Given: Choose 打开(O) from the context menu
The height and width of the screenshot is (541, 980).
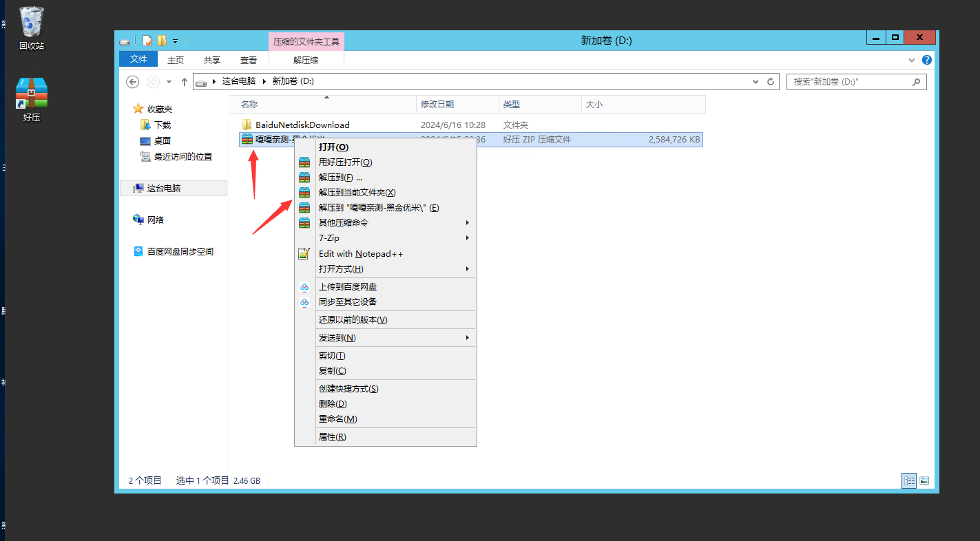Looking at the screenshot, I should point(386,147).
